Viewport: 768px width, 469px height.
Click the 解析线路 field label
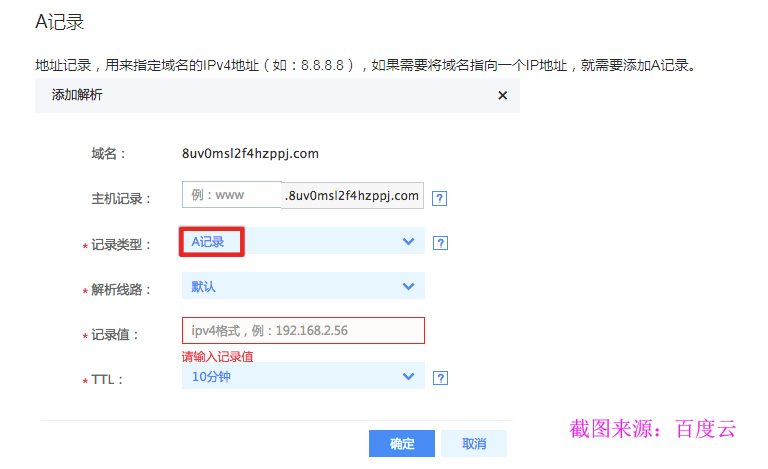(120, 290)
